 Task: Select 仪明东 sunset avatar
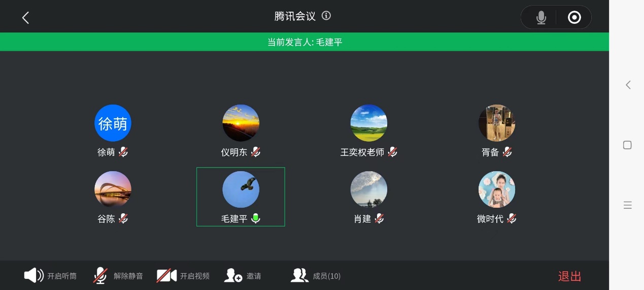click(x=241, y=123)
